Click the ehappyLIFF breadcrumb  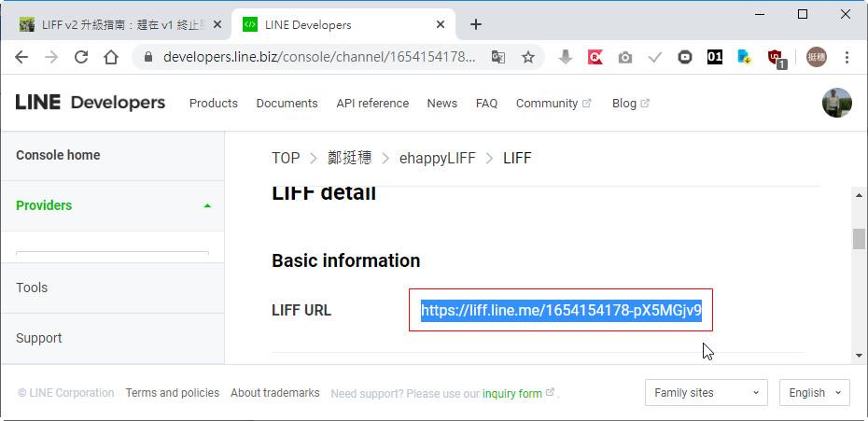click(x=438, y=159)
